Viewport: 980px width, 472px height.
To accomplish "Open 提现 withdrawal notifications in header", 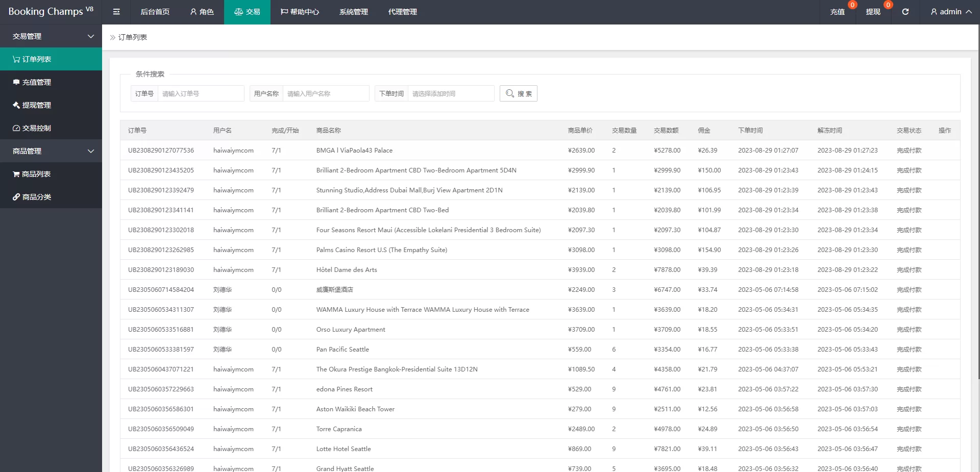I will pos(873,12).
